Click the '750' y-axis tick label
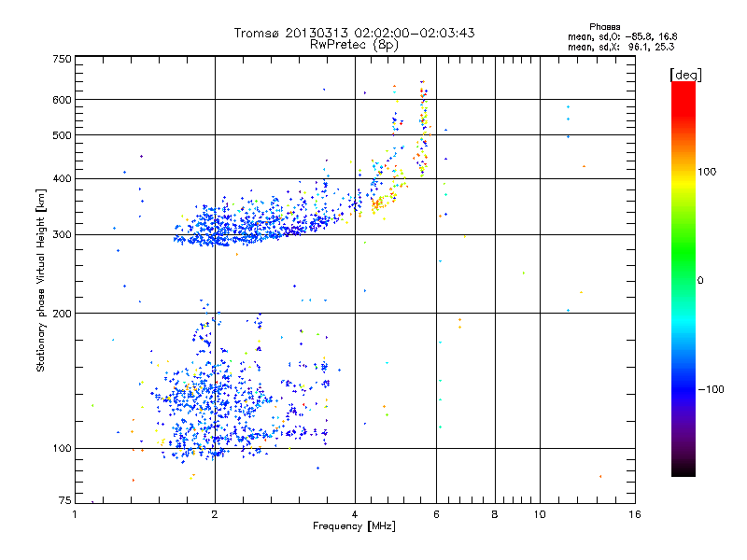Screen dimensions: 747x560 click(62, 59)
